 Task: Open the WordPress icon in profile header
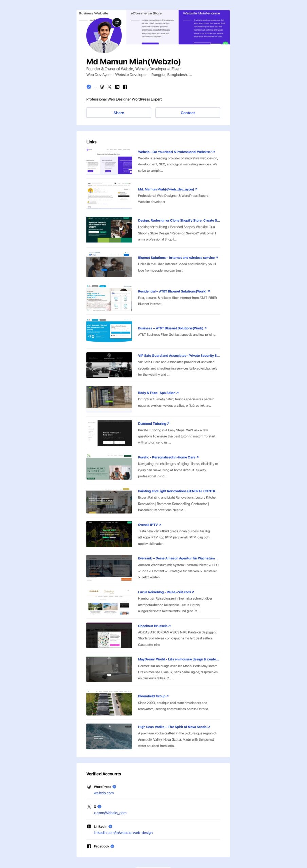102,87
